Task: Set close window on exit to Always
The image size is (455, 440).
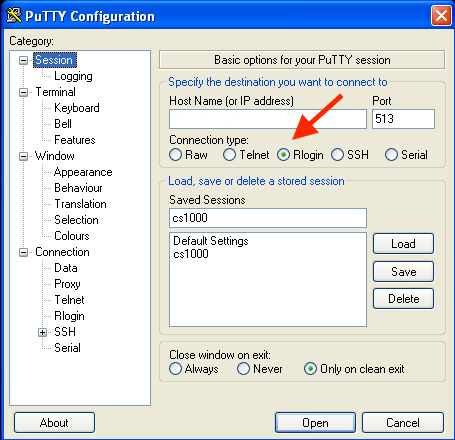Action: 175,369
